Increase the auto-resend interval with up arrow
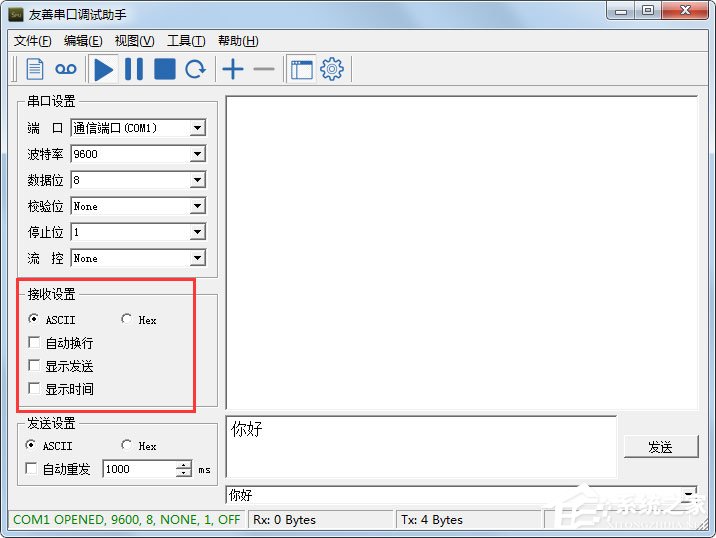 click(x=184, y=464)
